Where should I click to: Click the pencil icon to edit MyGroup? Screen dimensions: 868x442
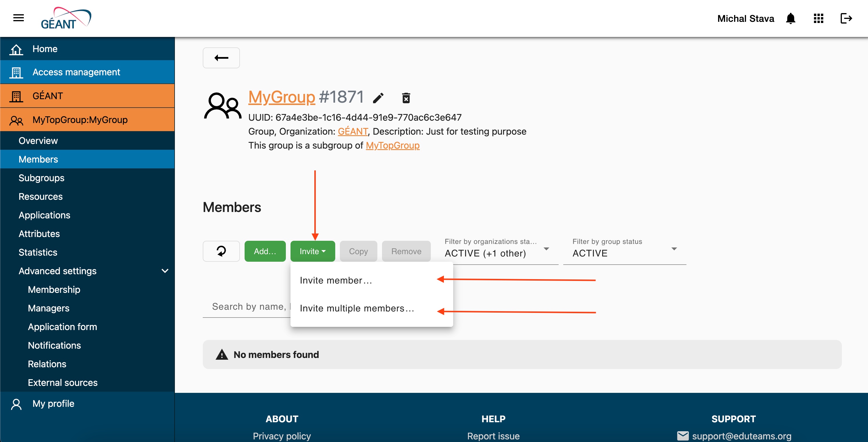[378, 98]
